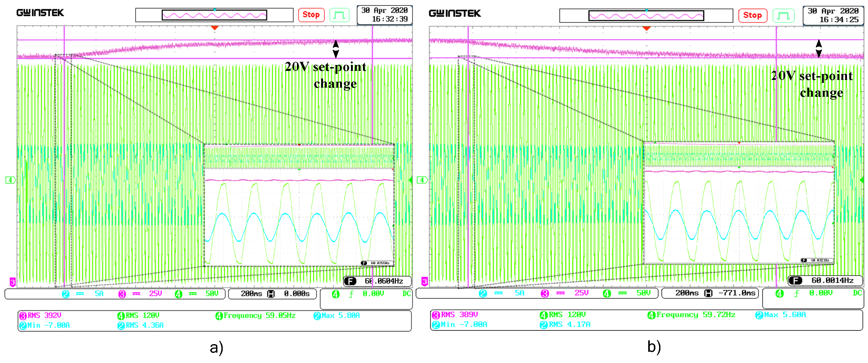
Task: Click the waveform overview bar on left scope
Action: [x=214, y=15]
